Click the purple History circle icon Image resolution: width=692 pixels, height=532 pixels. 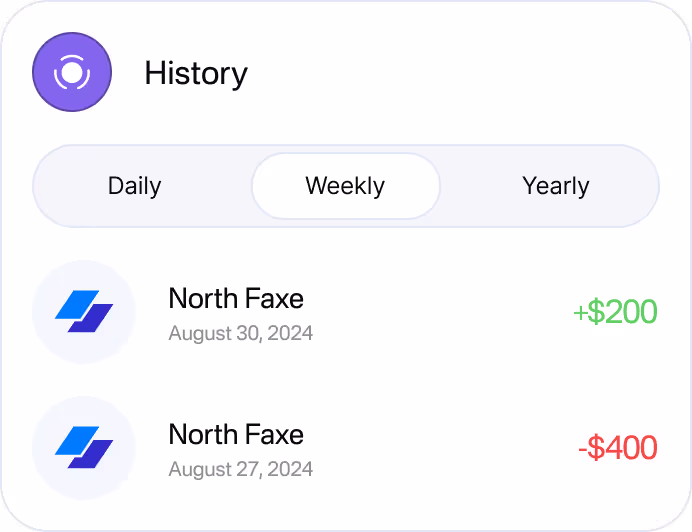(x=72, y=72)
